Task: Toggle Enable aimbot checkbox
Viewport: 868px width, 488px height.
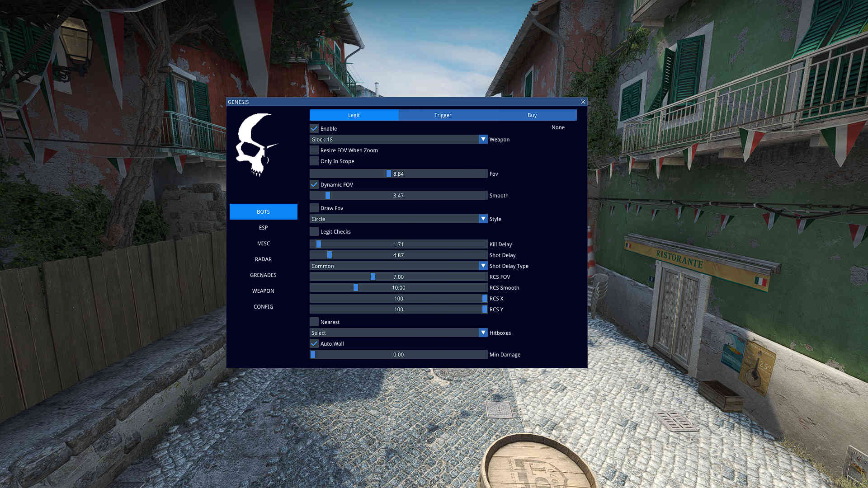Action: point(314,128)
